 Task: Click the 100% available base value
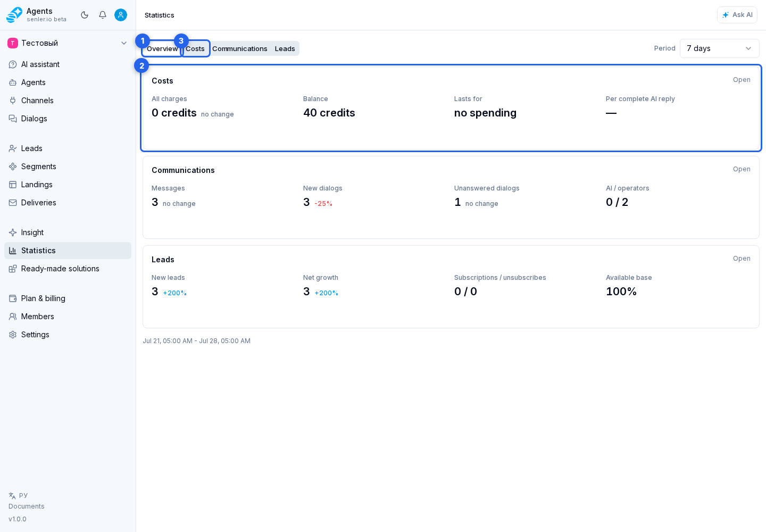pyautogui.click(x=621, y=292)
